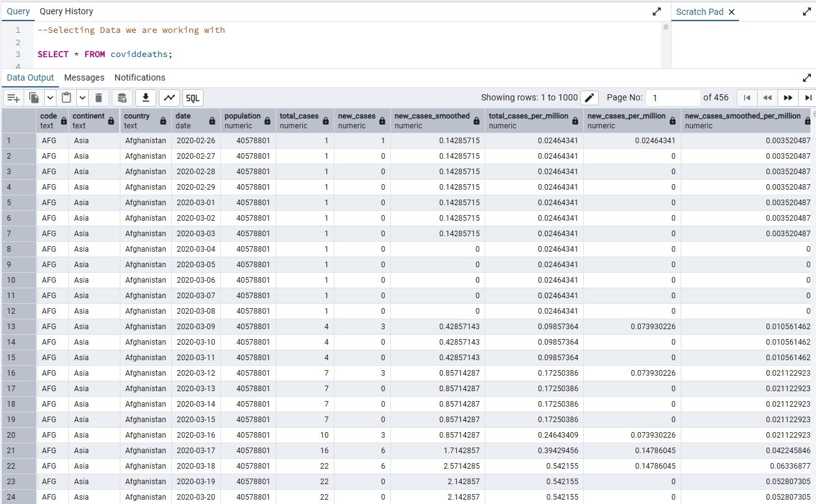Switch to the Query History tab
Screen dimensions: 816x504
pos(66,11)
